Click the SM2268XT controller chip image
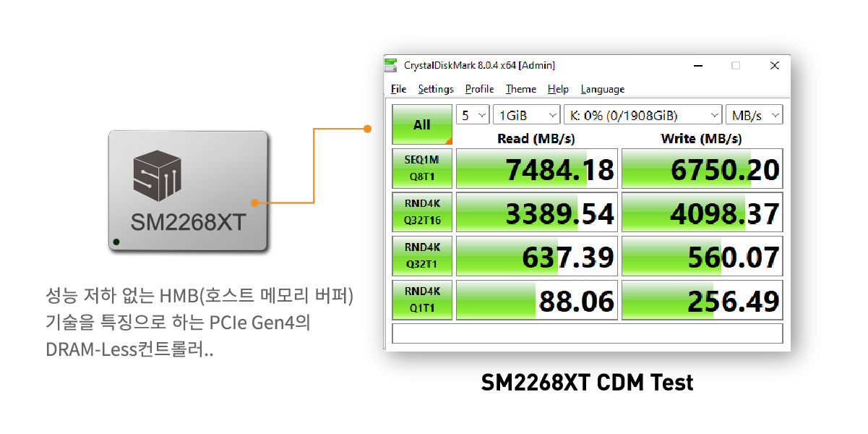This screenshot has width=868, height=434. 189,191
